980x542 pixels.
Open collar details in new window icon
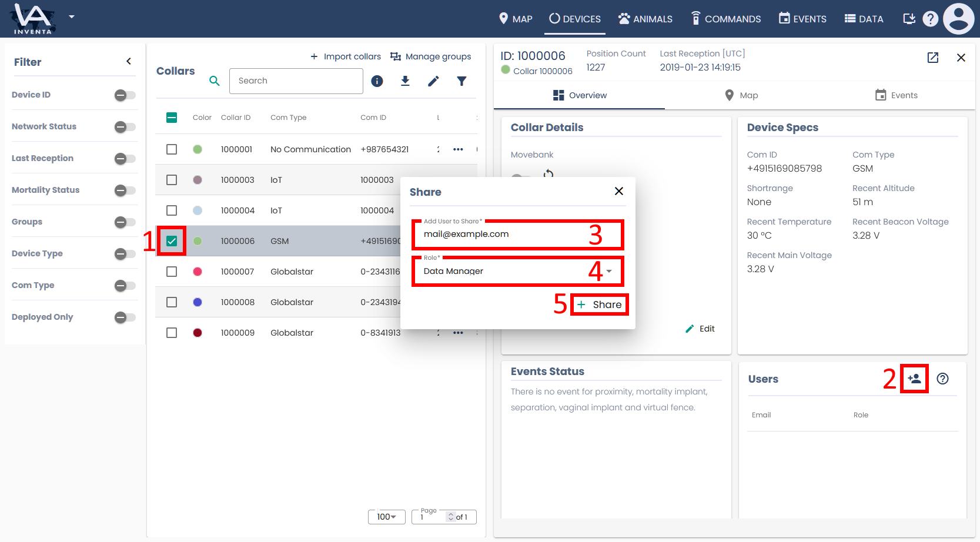932,58
